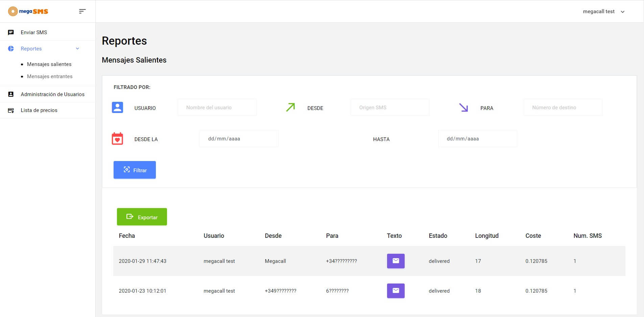Click the blue user icon beside USUARIO

[117, 108]
